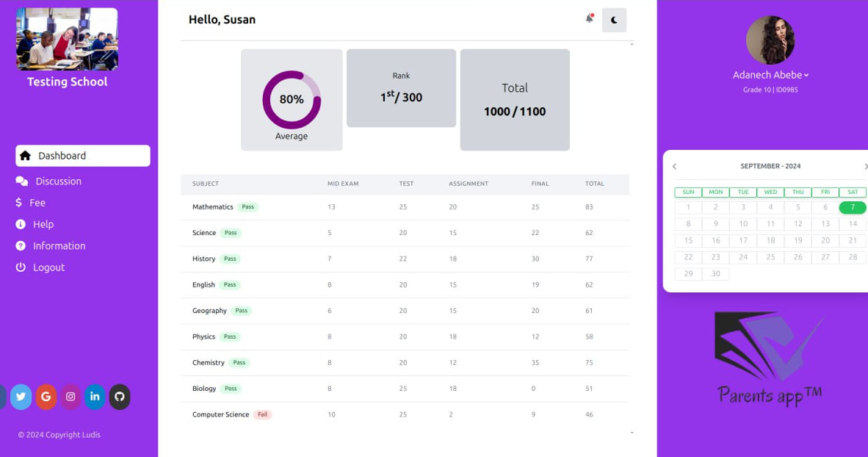Viewport: 868px width, 457px height.
Task: Click the FINAL column header
Action: (x=540, y=184)
